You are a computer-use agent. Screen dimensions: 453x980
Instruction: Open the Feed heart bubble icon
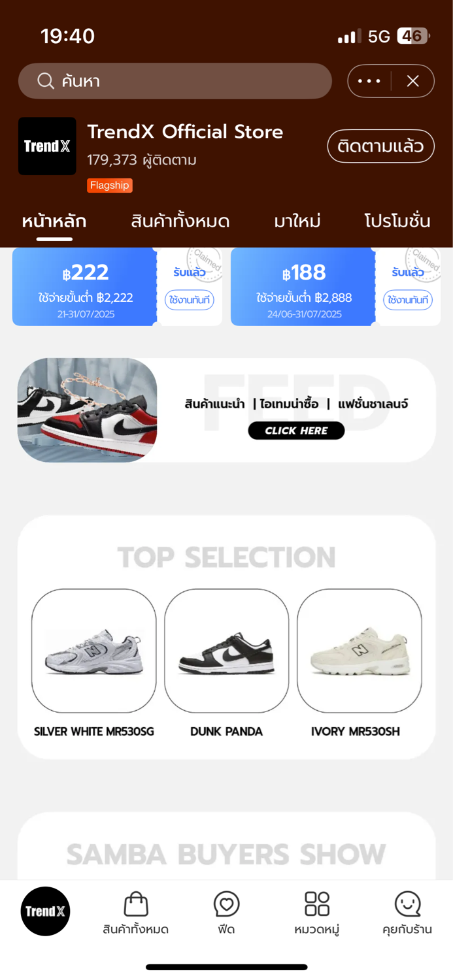pos(226,904)
